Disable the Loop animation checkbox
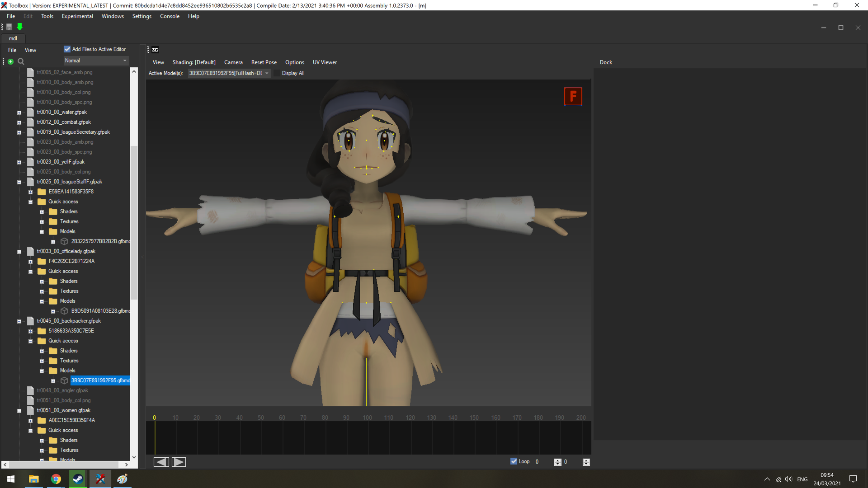This screenshot has height=488, width=868. (514, 461)
